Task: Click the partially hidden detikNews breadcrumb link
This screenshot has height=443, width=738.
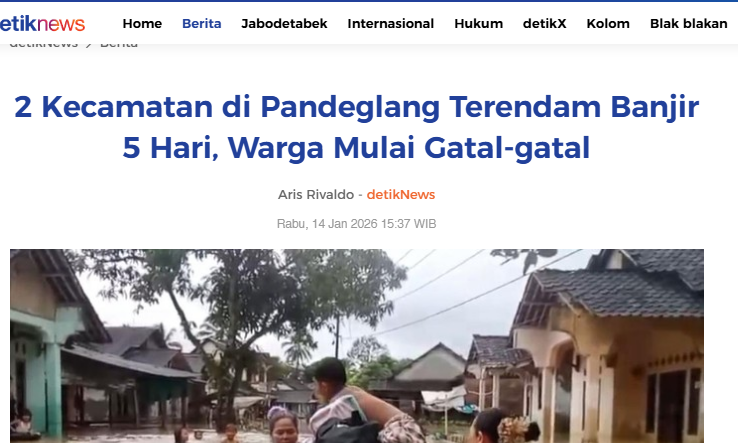Action: click(x=43, y=46)
